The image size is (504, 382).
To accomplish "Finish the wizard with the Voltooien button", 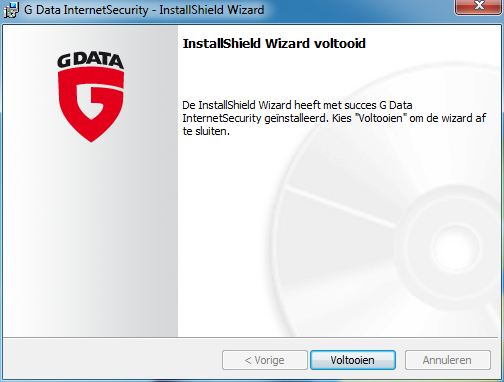I will [x=353, y=360].
